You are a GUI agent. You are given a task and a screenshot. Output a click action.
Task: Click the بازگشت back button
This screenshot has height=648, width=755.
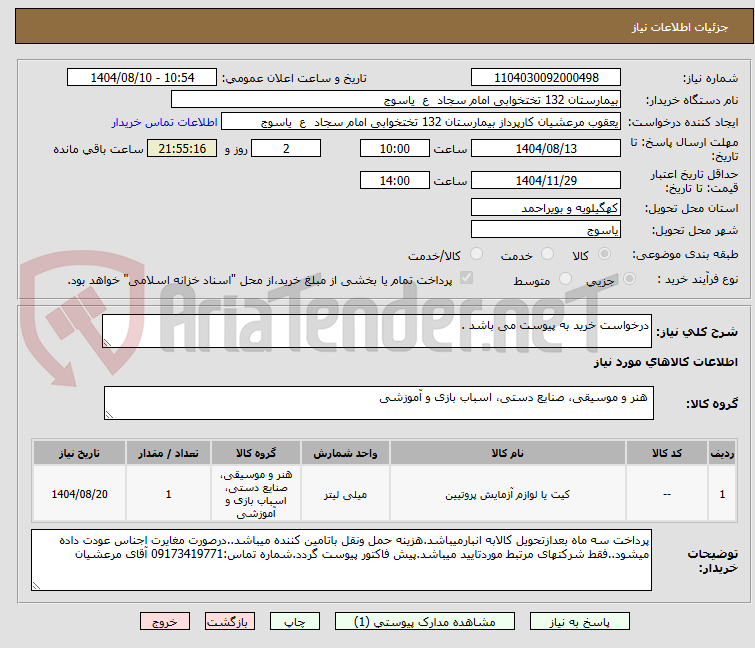pos(230,621)
